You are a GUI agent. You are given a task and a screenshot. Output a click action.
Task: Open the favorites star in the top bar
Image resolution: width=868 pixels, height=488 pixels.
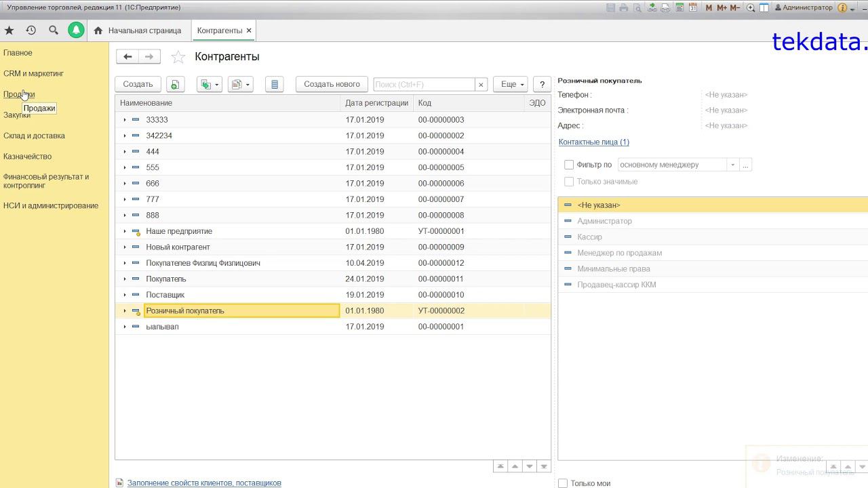[9, 30]
